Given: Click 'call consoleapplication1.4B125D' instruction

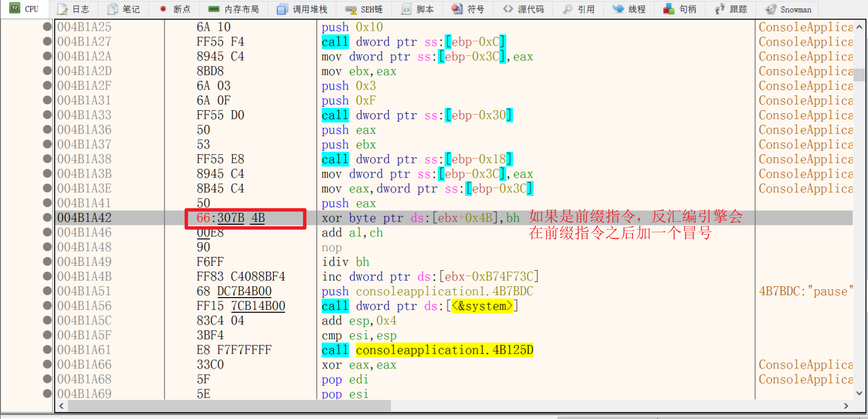Looking at the screenshot, I should pyautogui.click(x=427, y=350).
